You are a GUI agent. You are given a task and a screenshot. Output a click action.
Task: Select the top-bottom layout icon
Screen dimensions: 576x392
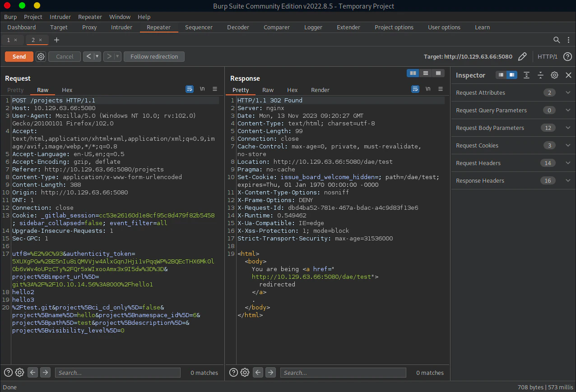(425, 73)
